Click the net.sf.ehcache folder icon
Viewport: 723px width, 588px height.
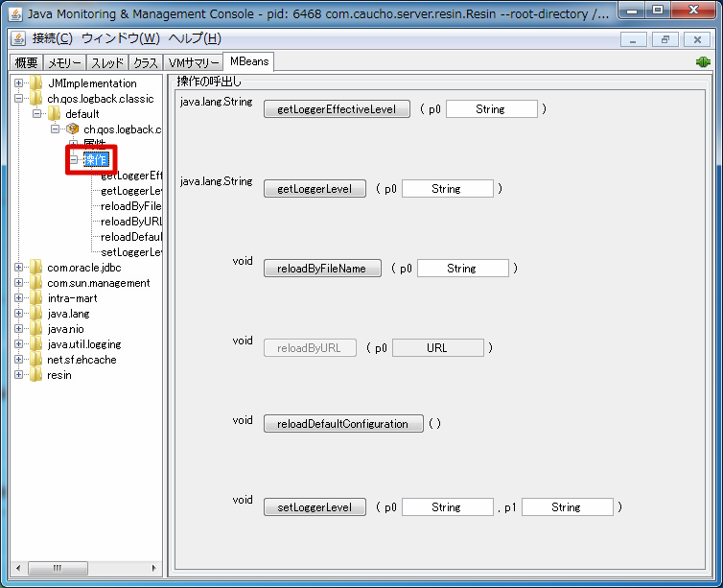click(x=36, y=360)
